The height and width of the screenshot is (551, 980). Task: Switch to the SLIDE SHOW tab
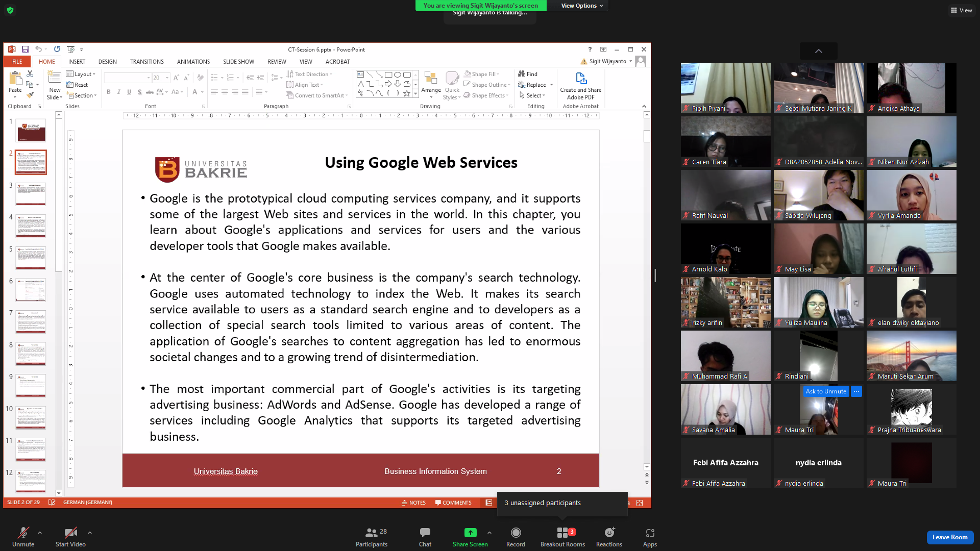pyautogui.click(x=238, y=62)
